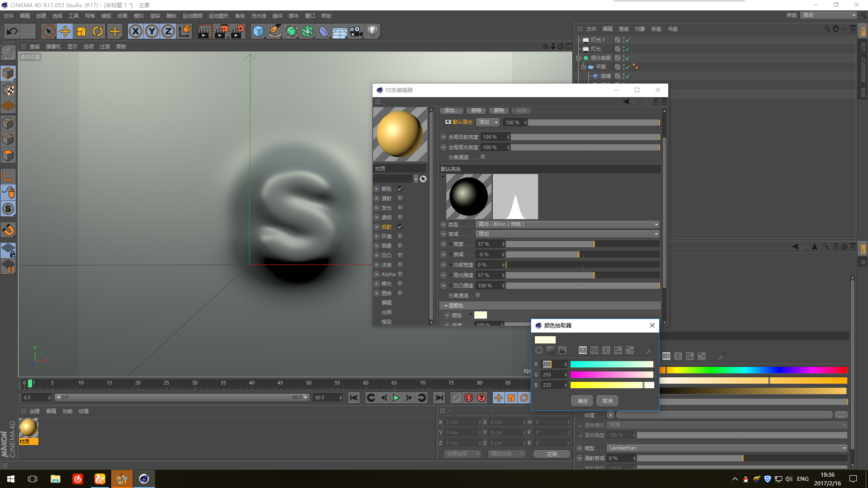Select the Rotate tool

point(98,31)
